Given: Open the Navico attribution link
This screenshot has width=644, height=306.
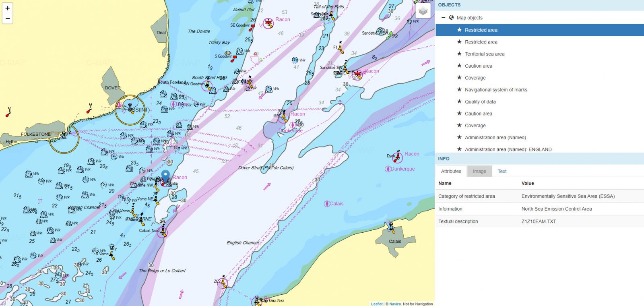Looking at the screenshot, I should click(x=395, y=304).
